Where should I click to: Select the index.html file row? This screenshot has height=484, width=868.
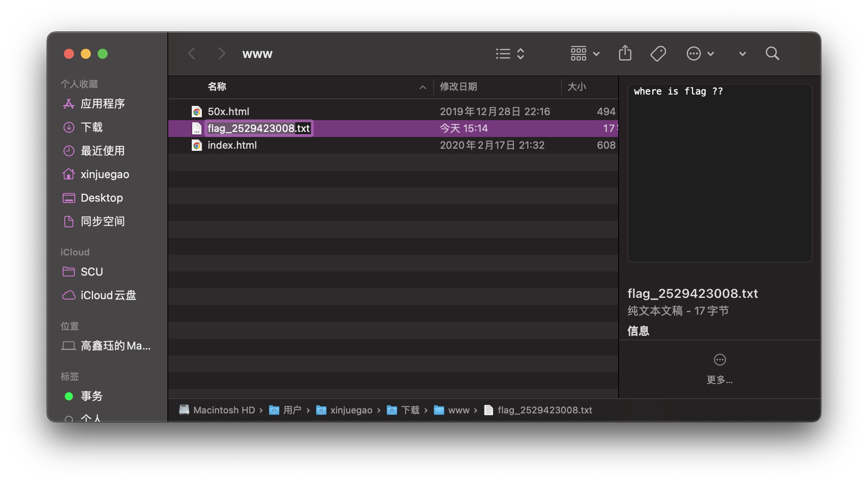pos(232,145)
